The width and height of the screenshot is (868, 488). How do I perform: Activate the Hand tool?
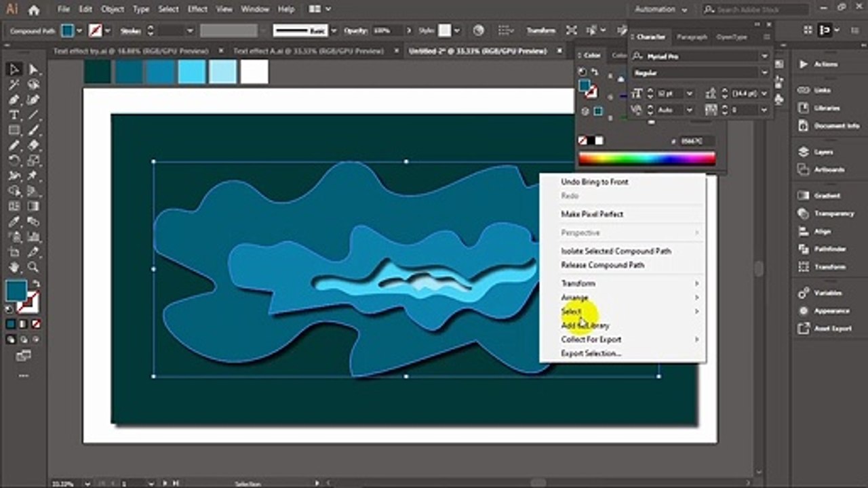pyautogui.click(x=14, y=267)
